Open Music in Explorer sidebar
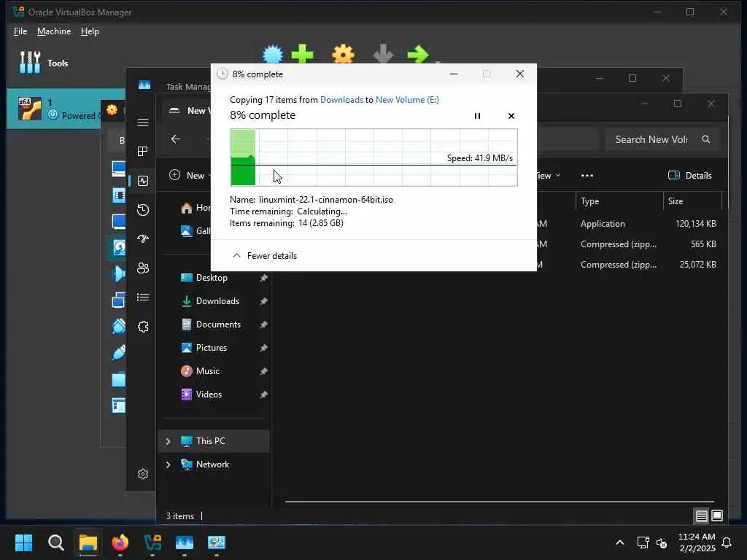Image resolution: width=747 pixels, height=560 pixels. point(208,371)
